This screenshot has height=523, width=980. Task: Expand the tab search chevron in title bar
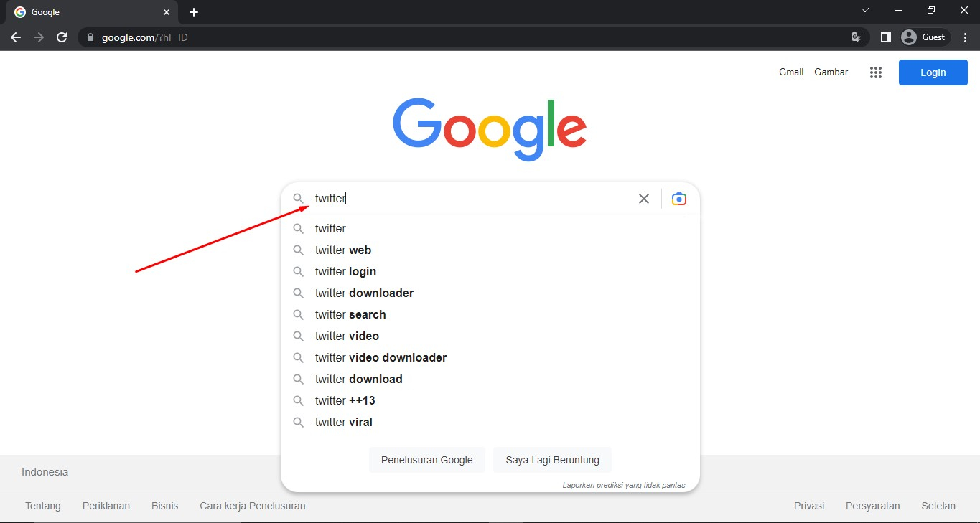[x=865, y=10]
